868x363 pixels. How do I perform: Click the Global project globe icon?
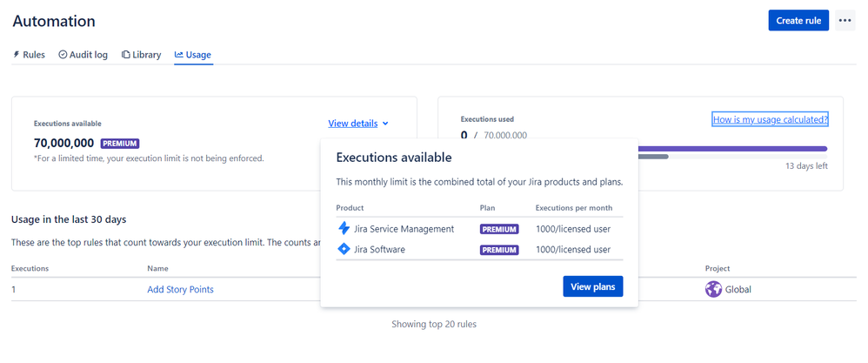pos(713,289)
